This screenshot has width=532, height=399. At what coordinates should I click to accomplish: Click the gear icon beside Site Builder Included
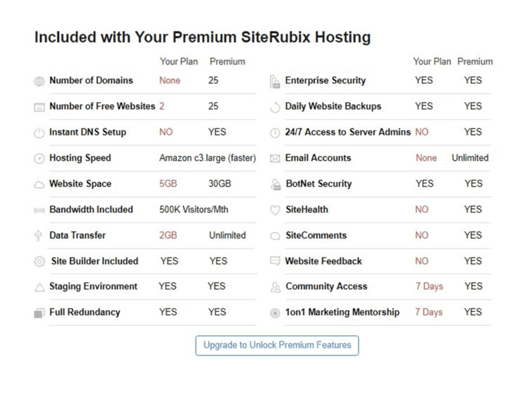(x=39, y=261)
